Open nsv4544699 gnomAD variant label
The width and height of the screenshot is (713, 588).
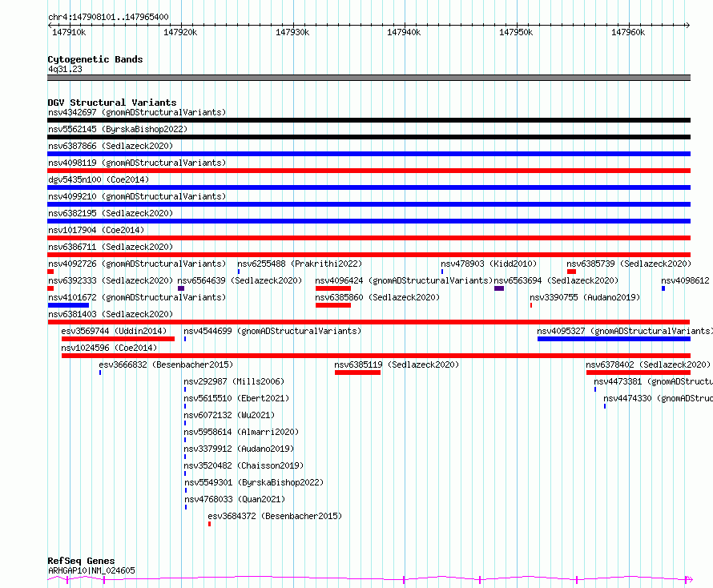click(x=272, y=331)
